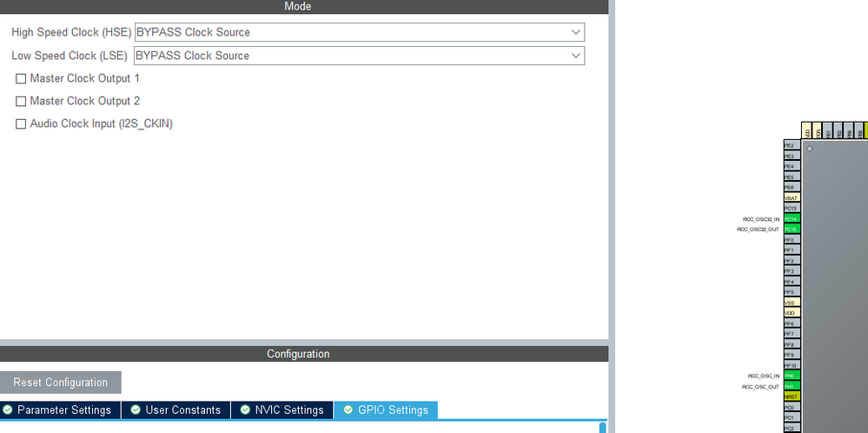Click the RCC_OSC_IN pin label
This screenshot has width=868, height=433.
(764, 376)
